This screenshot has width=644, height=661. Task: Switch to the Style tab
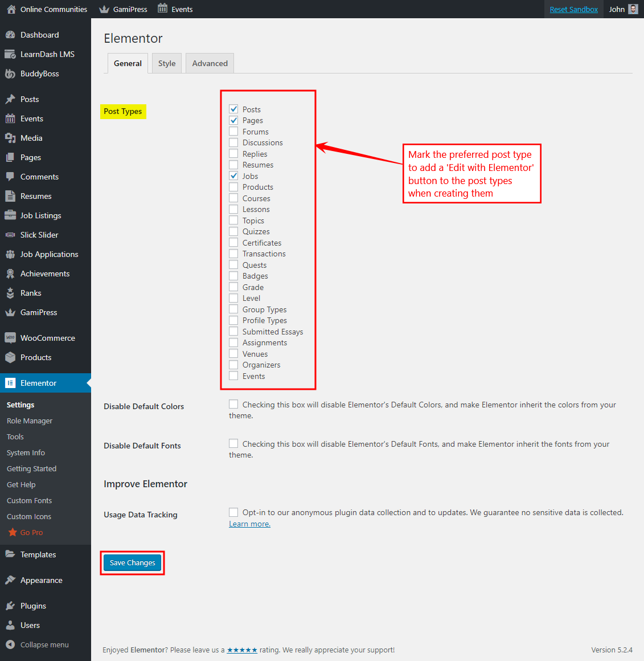(166, 63)
